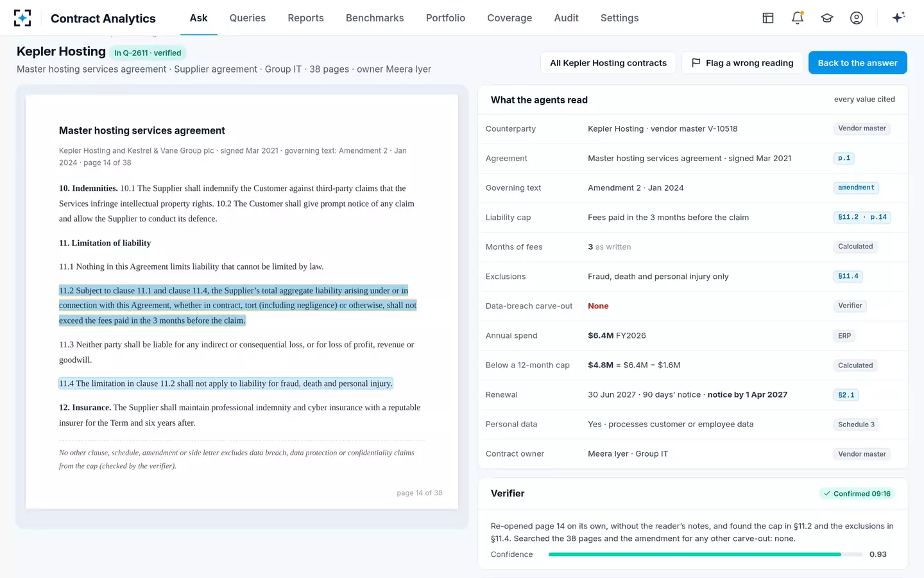Image resolution: width=924 pixels, height=578 pixels.
Task: Select the Benchmarks tab
Action: point(375,18)
